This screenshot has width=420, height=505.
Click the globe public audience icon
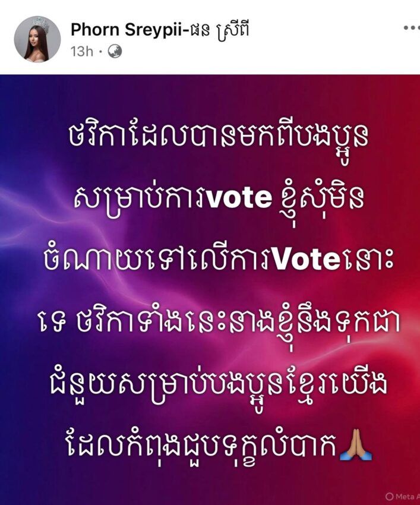115,51
